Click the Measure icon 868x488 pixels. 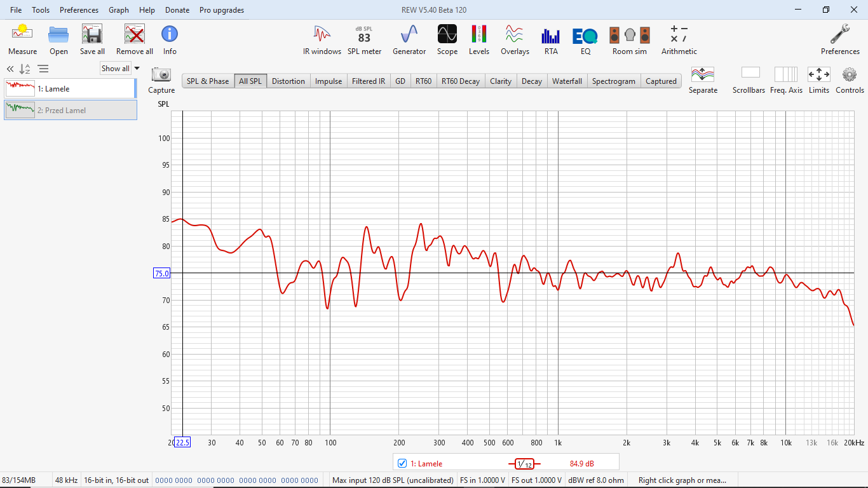(x=22, y=39)
